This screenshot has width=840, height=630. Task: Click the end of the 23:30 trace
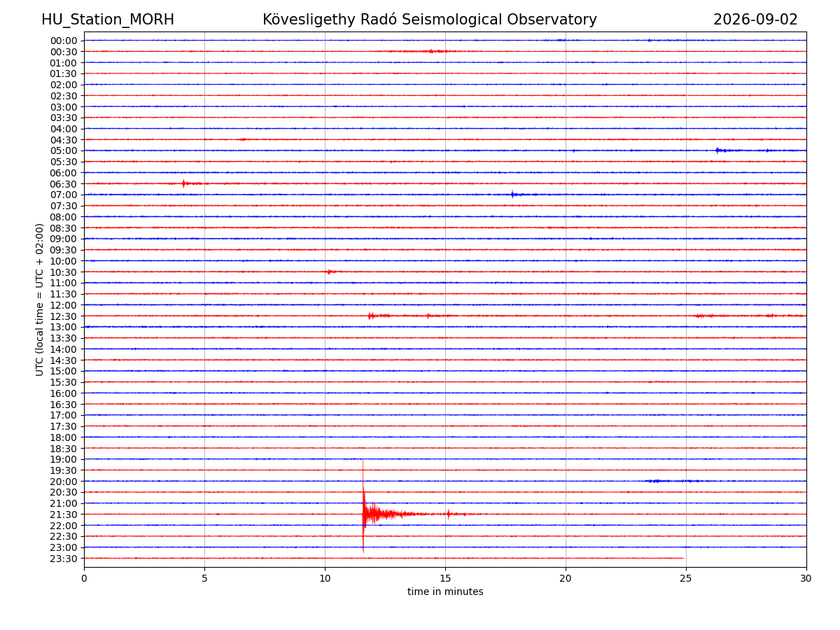683,558
